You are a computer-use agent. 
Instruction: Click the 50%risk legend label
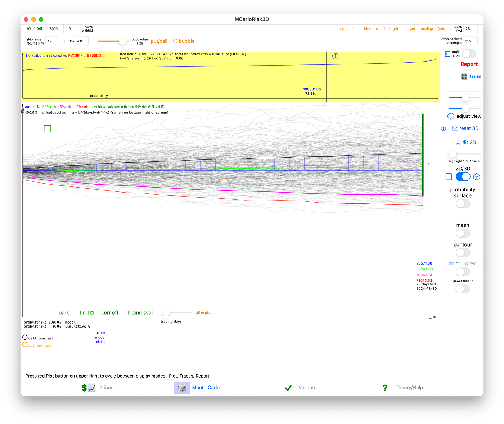point(49,107)
